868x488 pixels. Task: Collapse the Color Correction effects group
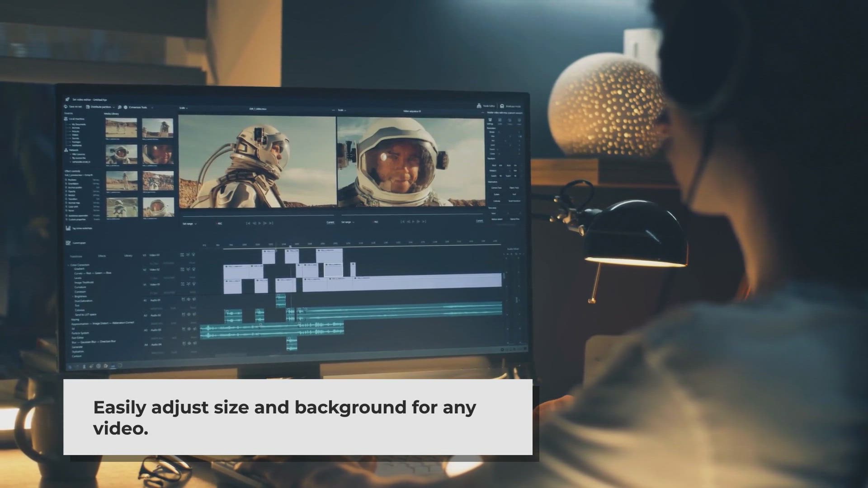point(68,265)
